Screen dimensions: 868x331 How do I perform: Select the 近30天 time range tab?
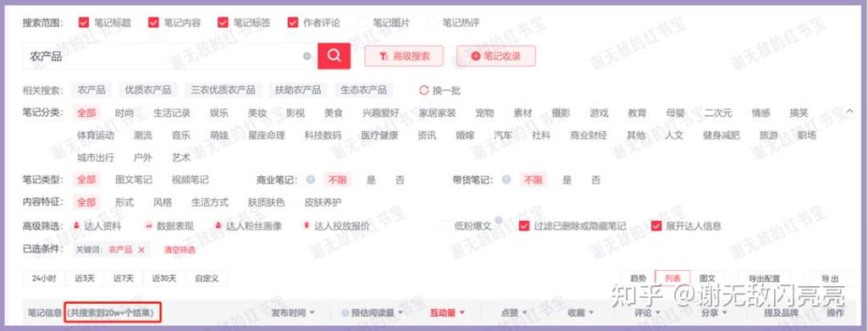164,279
